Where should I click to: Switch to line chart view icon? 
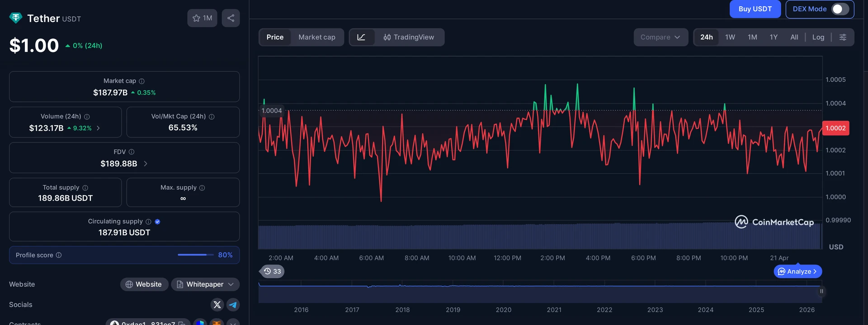coord(362,37)
